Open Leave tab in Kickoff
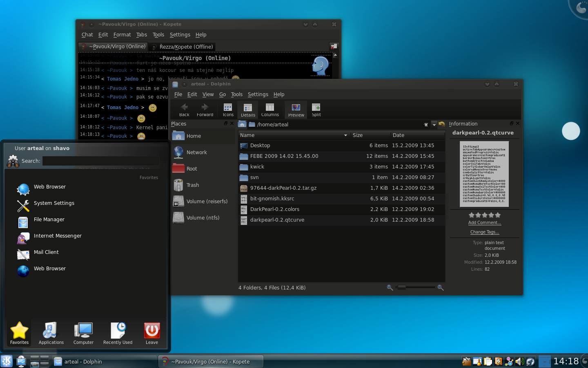Image resolution: width=588 pixels, height=368 pixels. click(152, 333)
